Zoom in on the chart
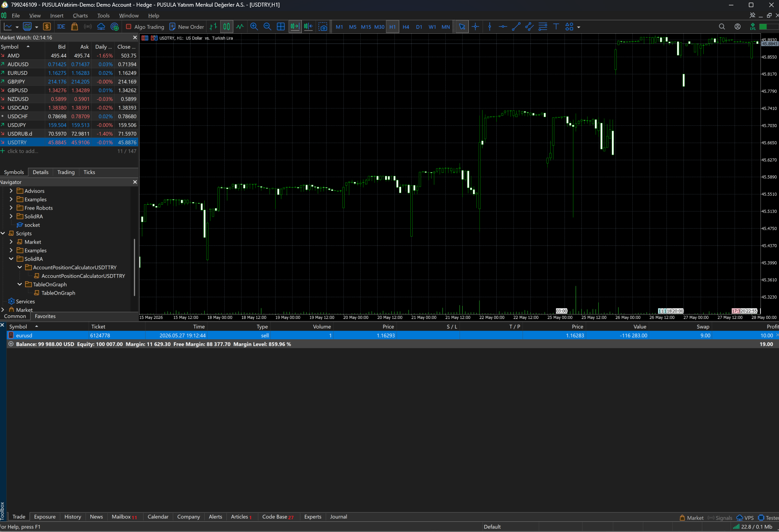Viewport: 779px width, 532px height. [x=254, y=27]
